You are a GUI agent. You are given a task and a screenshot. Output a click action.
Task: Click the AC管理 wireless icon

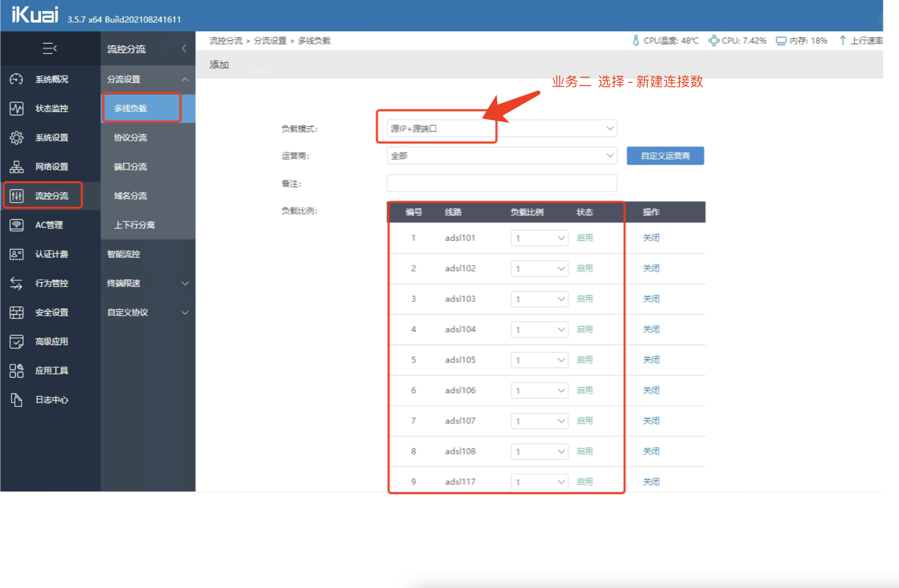17,225
